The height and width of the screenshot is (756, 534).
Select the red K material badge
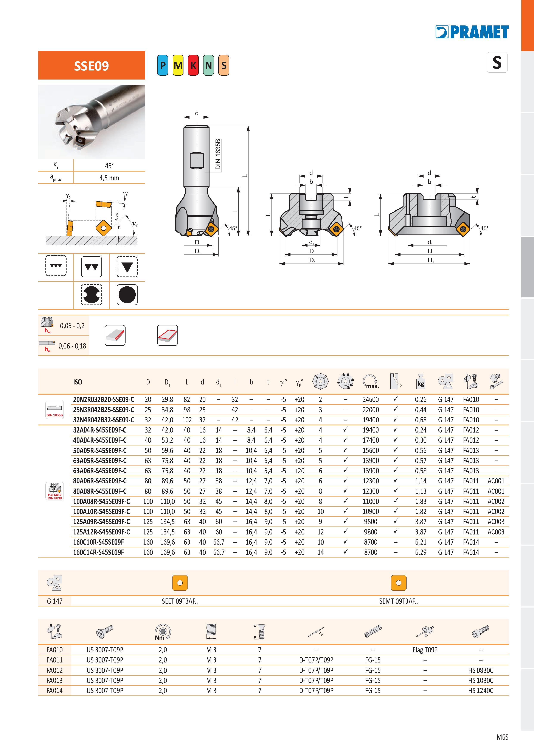click(x=193, y=65)
